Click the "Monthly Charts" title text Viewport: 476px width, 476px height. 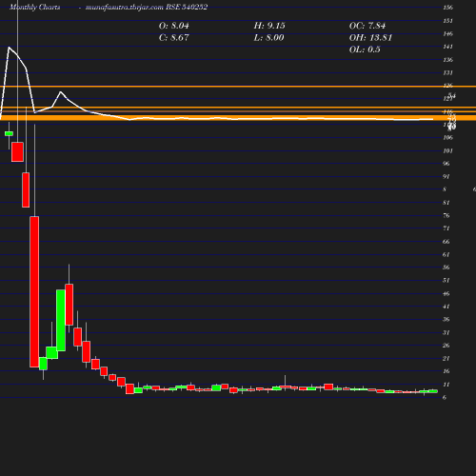pyautogui.click(x=35, y=7)
